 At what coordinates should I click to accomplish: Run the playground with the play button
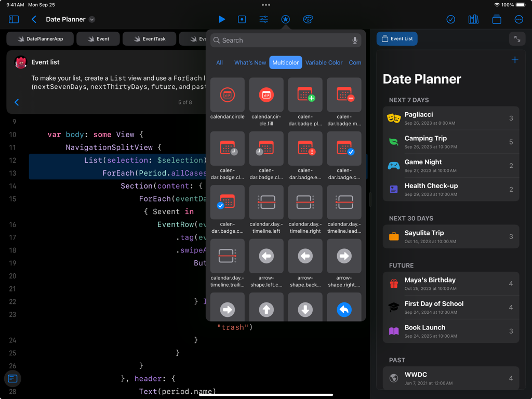tap(221, 19)
